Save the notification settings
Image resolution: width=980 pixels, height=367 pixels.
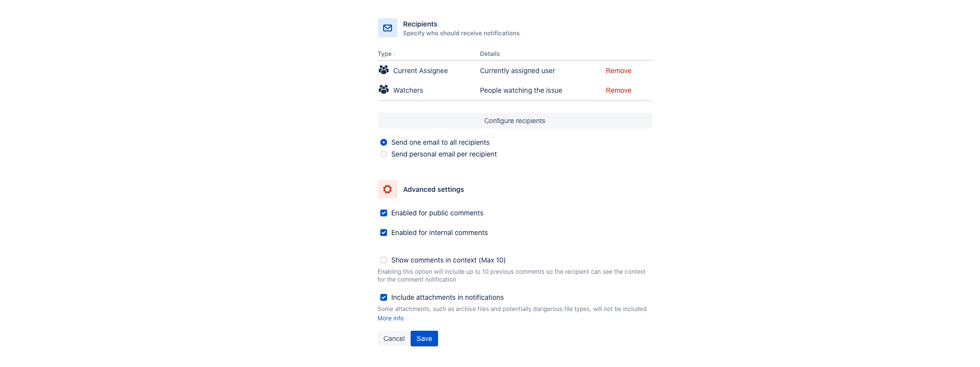pyautogui.click(x=424, y=339)
